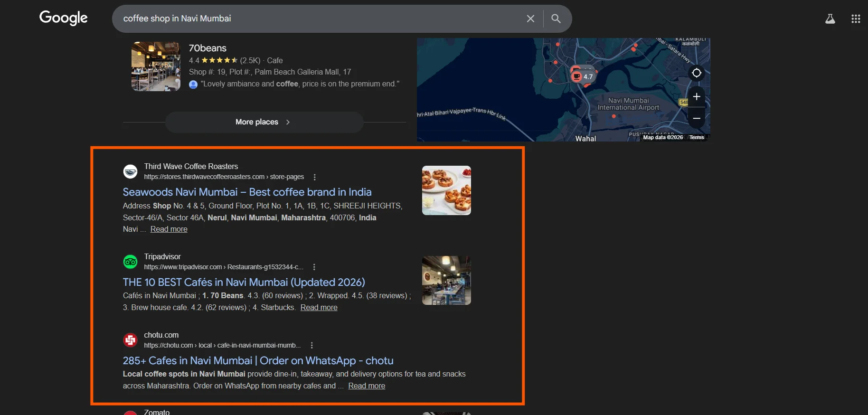Read more of chotu snippet
Viewport: 868px width, 415px height.
(367, 386)
